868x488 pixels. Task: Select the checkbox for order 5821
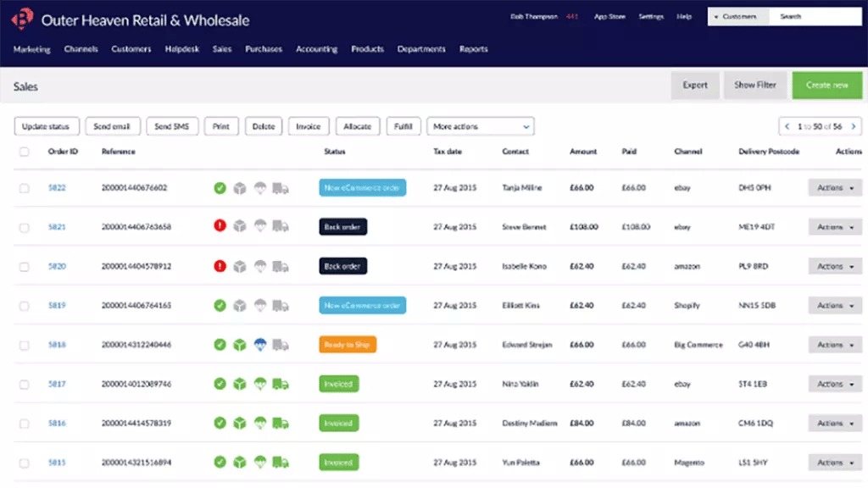point(25,227)
